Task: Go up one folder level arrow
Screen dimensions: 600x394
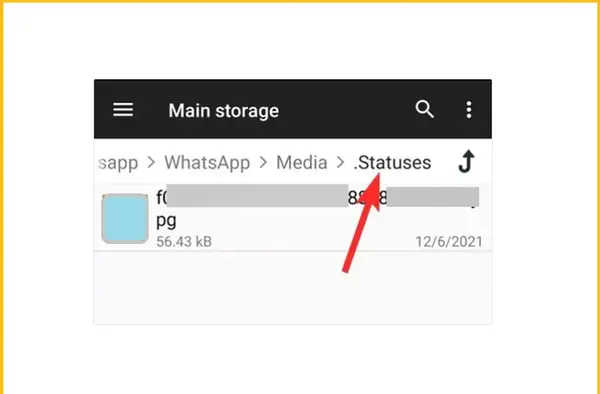Action: pos(466,162)
